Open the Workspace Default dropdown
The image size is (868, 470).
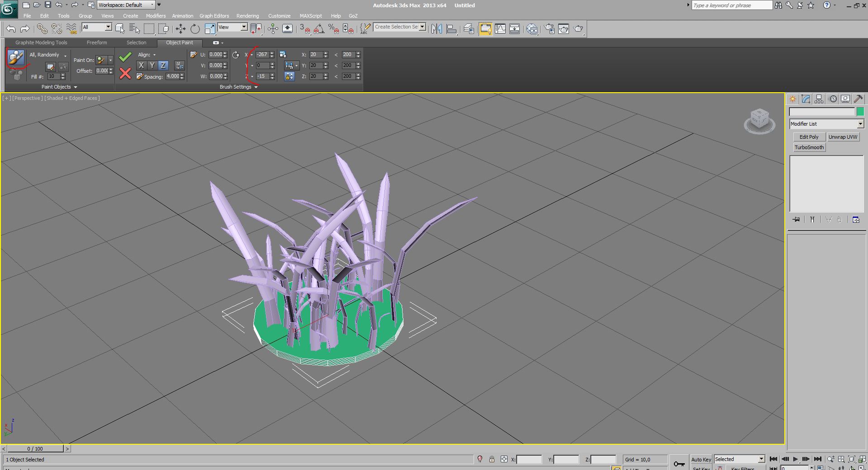click(x=126, y=5)
